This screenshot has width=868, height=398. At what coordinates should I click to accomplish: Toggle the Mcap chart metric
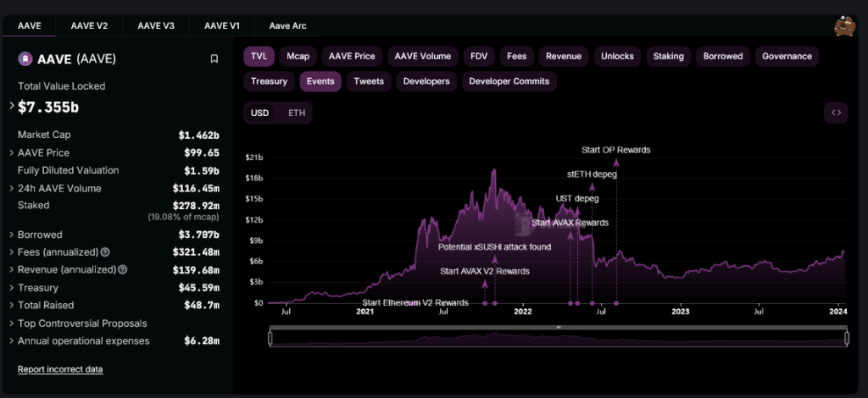[298, 57]
